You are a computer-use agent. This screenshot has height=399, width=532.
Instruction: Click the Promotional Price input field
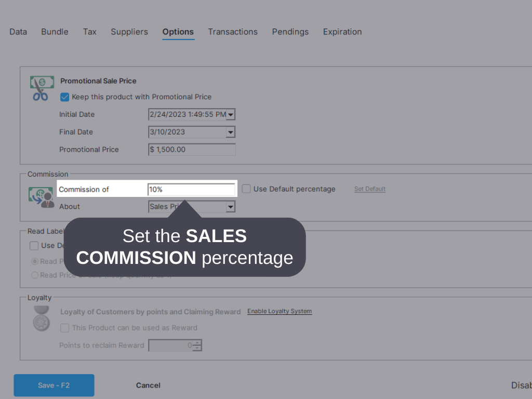pyautogui.click(x=192, y=150)
